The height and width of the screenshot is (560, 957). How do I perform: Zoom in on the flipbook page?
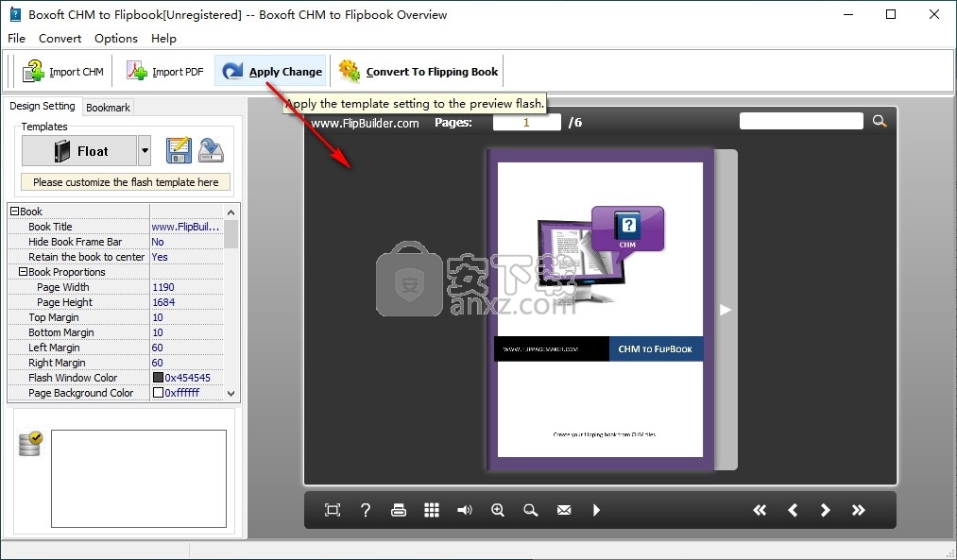pos(498,510)
